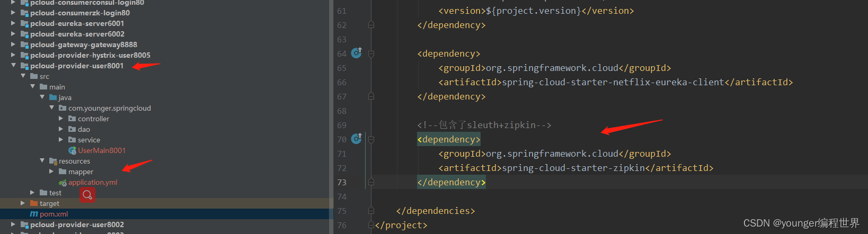Click the java source root folder icon
This screenshot has width=868, height=234.
click(53, 97)
